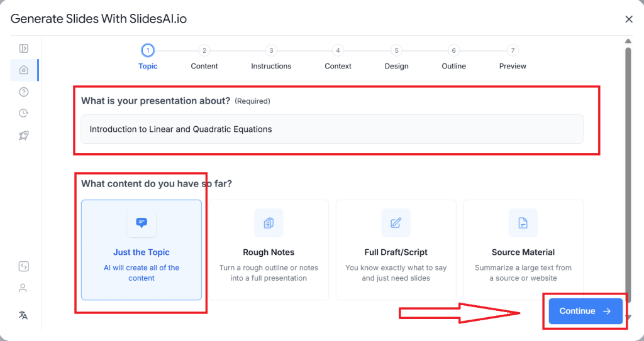644x341 pixels.
Task: Open the history clock icon in the sidebar
Action: pos(24,114)
